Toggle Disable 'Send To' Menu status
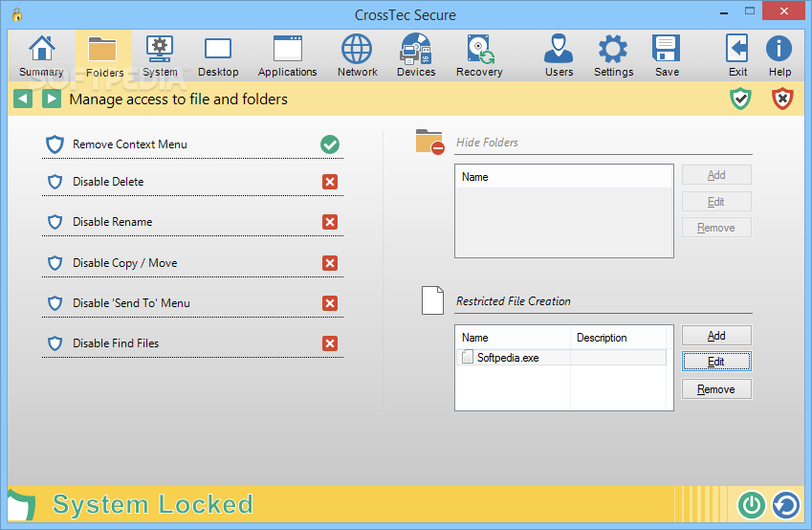This screenshot has width=812, height=530. tap(330, 303)
